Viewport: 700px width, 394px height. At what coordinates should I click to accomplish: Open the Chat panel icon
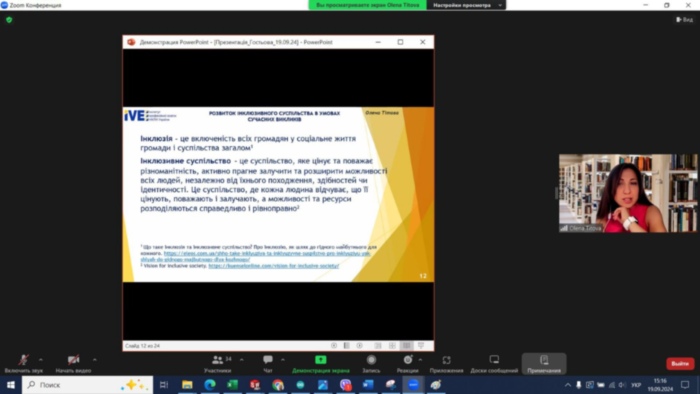point(268,360)
